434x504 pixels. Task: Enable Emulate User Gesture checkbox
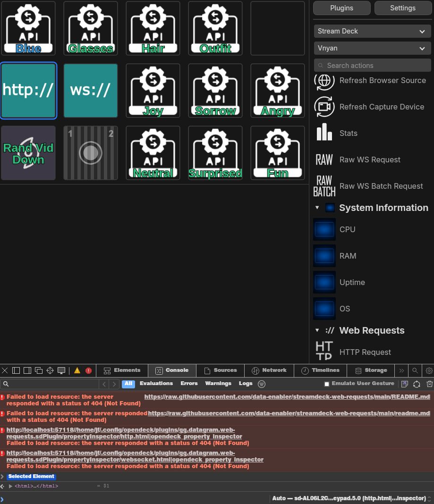click(326, 384)
